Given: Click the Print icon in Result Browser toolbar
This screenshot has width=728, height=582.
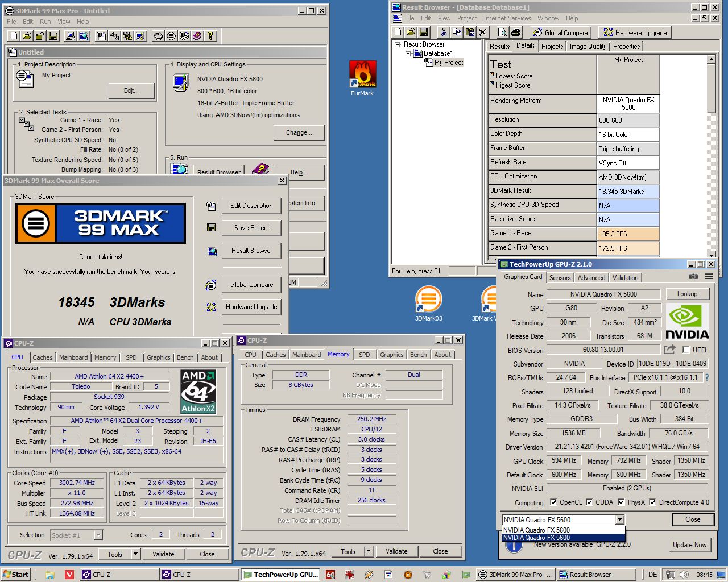Looking at the screenshot, I should coord(516,32).
